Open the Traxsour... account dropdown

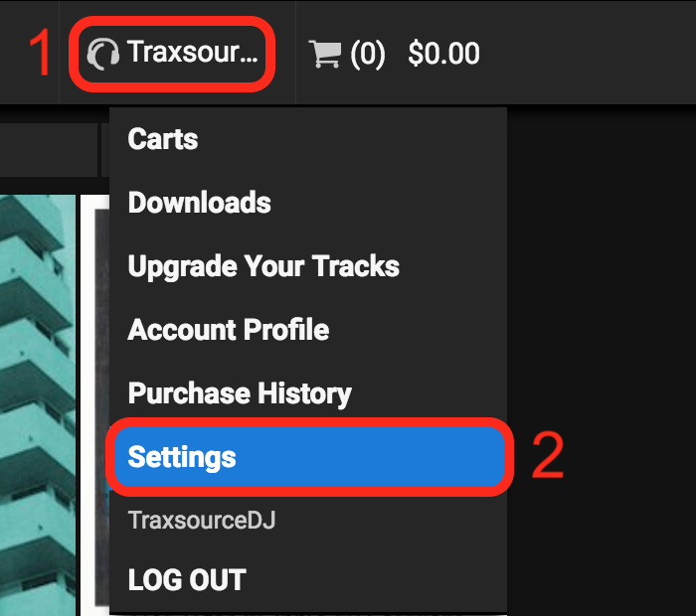pos(173,53)
